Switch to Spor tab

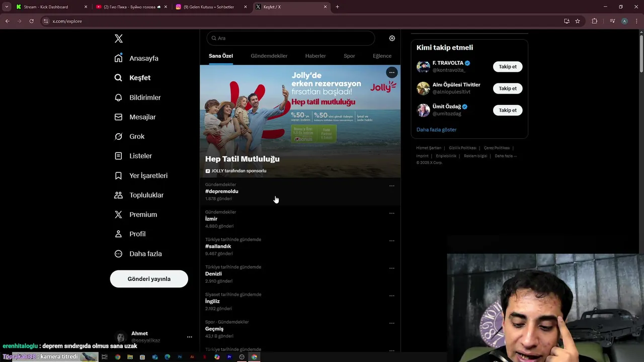tap(349, 56)
